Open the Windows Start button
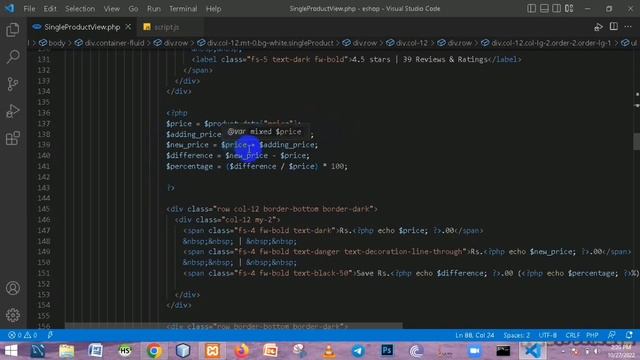This screenshot has width=640, height=360. pos(11,351)
